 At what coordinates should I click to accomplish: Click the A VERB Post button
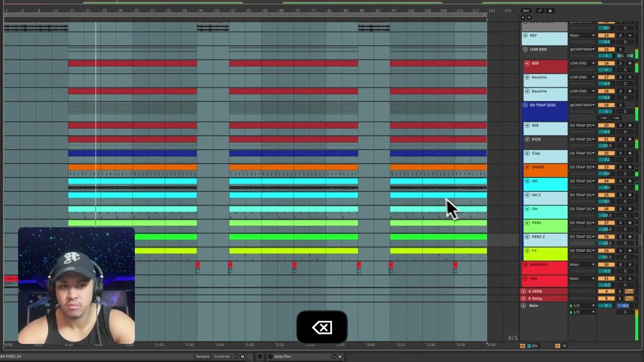click(x=629, y=292)
